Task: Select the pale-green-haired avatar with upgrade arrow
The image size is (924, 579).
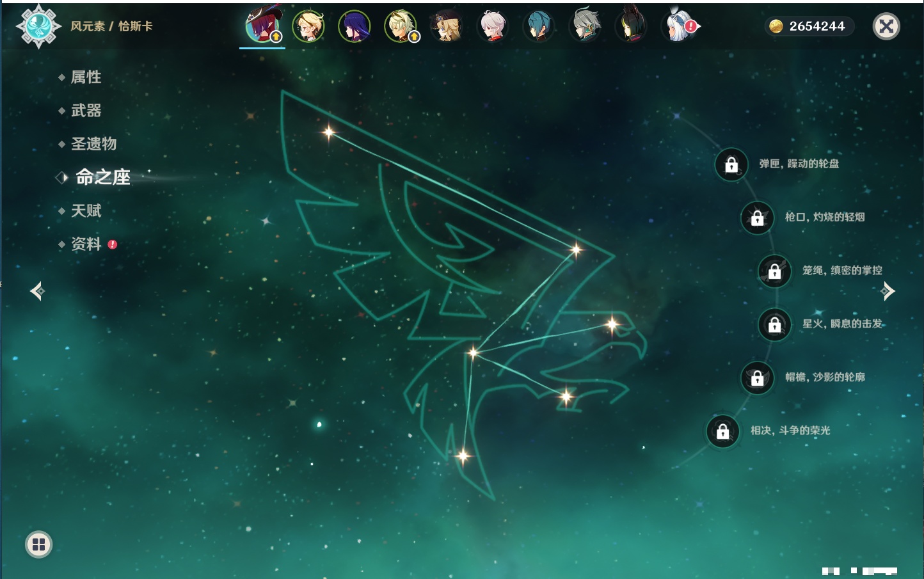Action: coord(401,26)
